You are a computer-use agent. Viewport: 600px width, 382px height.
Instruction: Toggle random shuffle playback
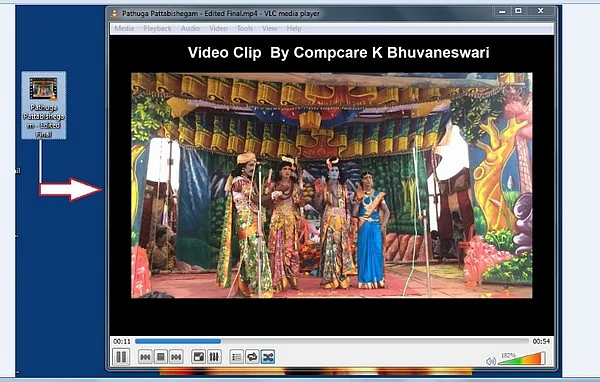(x=268, y=357)
